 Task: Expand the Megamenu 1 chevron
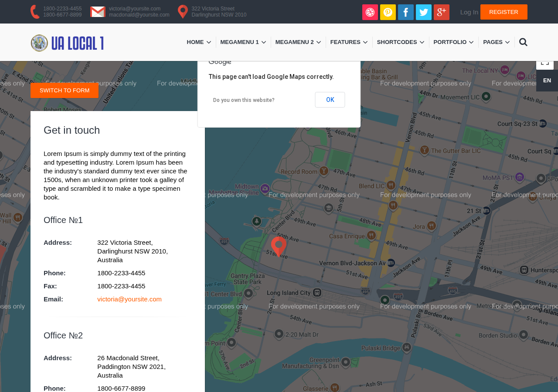[x=264, y=42]
